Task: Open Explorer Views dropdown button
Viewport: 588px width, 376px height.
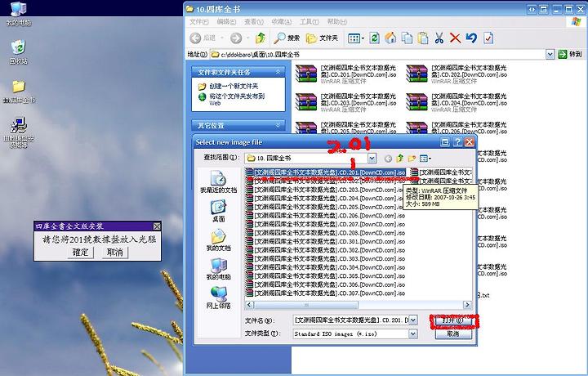Action: click(356, 38)
